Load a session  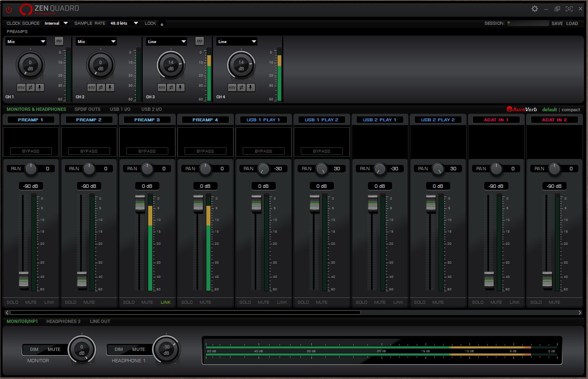pos(572,23)
